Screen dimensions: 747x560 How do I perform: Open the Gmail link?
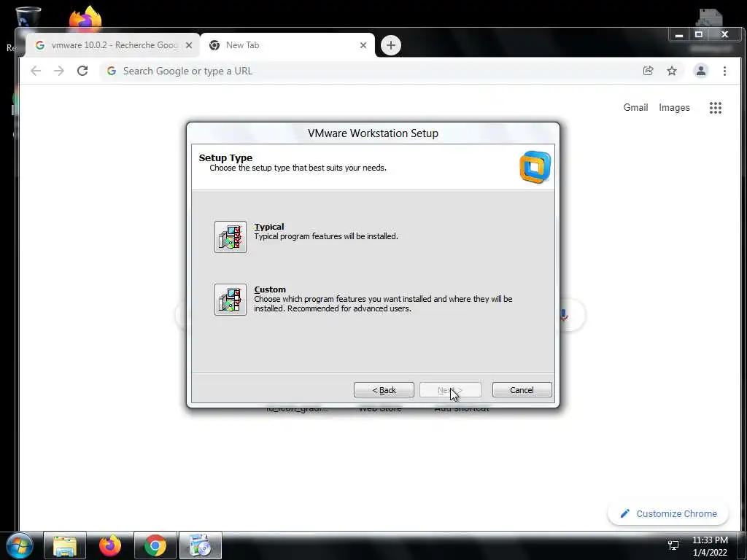[635, 108]
